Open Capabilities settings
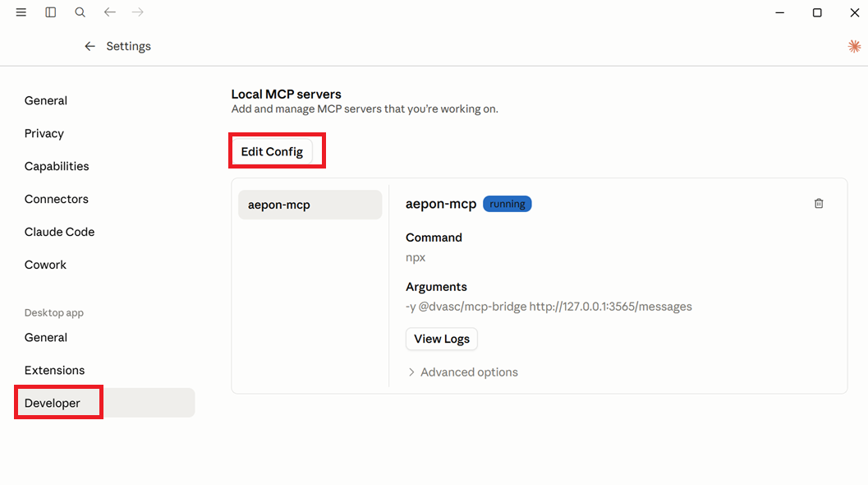The width and height of the screenshot is (868, 485). [57, 166]
